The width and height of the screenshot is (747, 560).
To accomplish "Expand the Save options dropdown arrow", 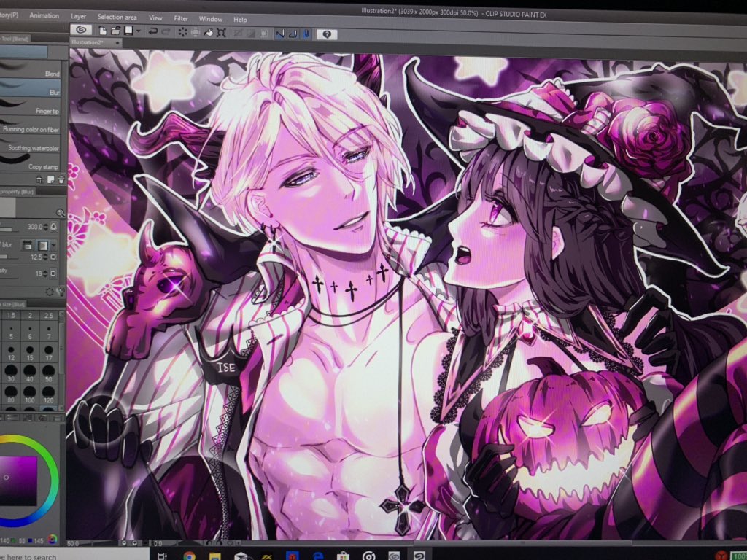I will [x=138, y=31].
